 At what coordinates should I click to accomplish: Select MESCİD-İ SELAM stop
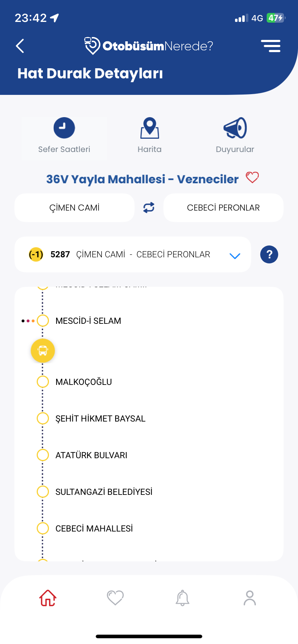pyautogui.click(x=88, y=321)
